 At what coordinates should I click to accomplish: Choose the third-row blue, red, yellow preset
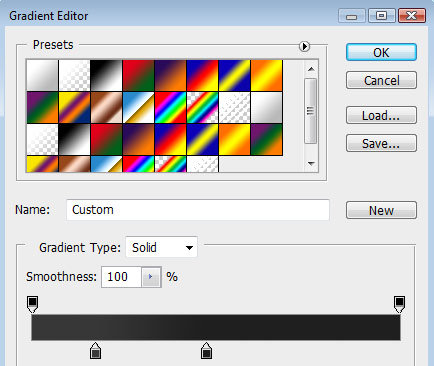(170, 140)
